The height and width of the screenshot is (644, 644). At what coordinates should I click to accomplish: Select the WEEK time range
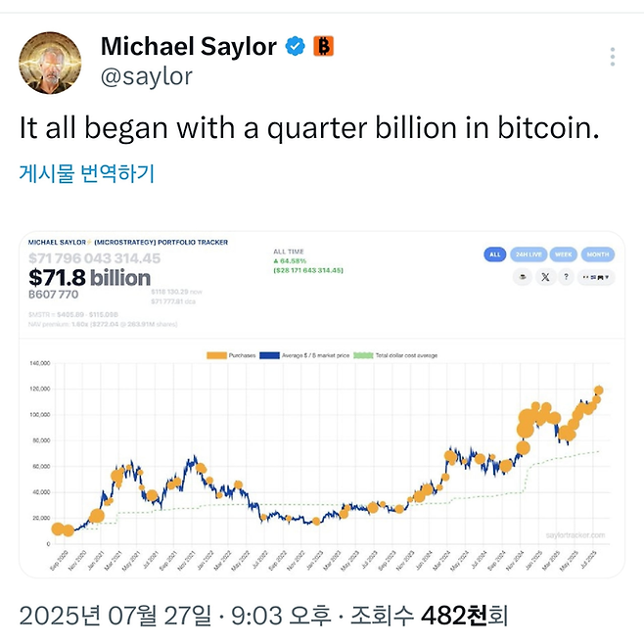click(x=563, y=254)
